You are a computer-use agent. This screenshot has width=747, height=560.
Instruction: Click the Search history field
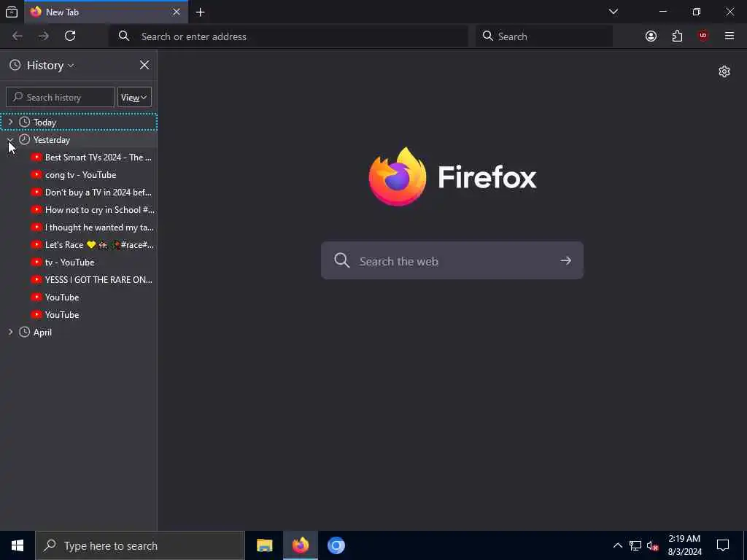[60, 97]
